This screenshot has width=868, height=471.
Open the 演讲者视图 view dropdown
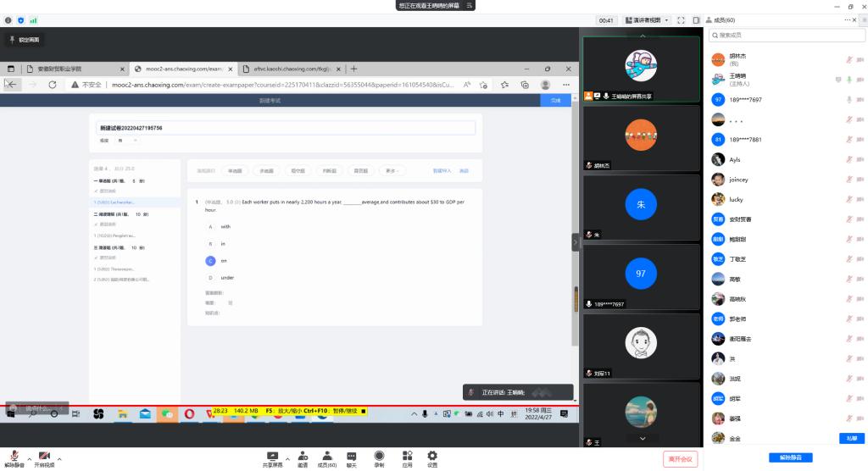tap(647, 19)
